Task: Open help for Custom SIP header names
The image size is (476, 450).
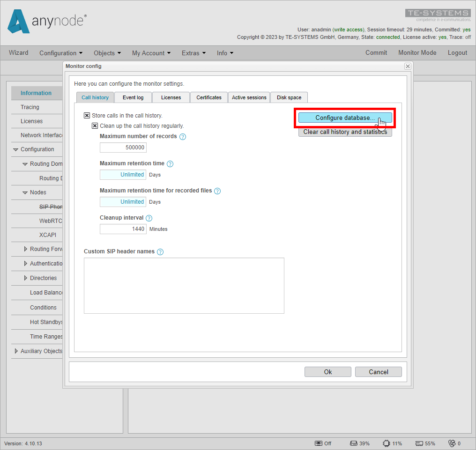Action: point(160,251)
